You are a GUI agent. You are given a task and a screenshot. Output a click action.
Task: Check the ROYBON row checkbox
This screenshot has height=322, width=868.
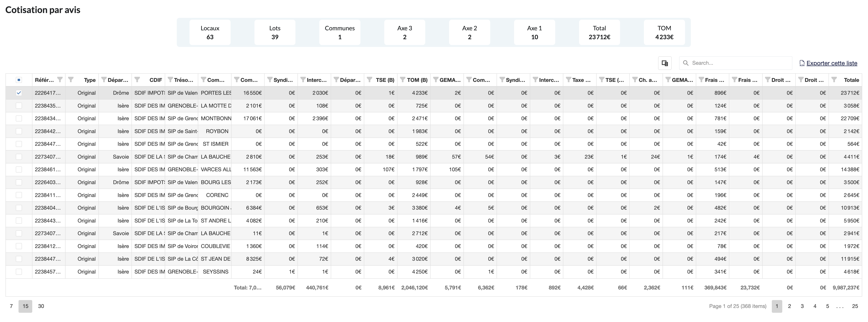click(19, 131)
